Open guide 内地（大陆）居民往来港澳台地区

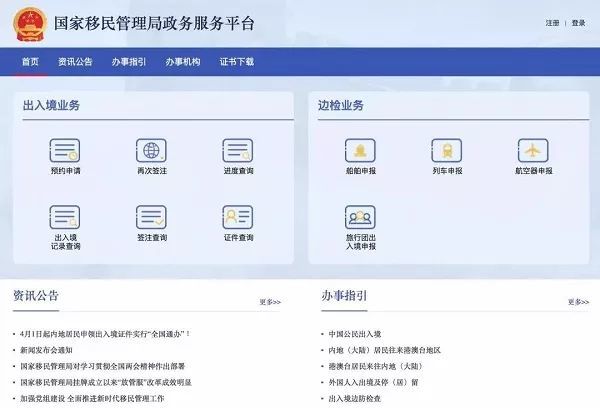click(x=385, y=350)
